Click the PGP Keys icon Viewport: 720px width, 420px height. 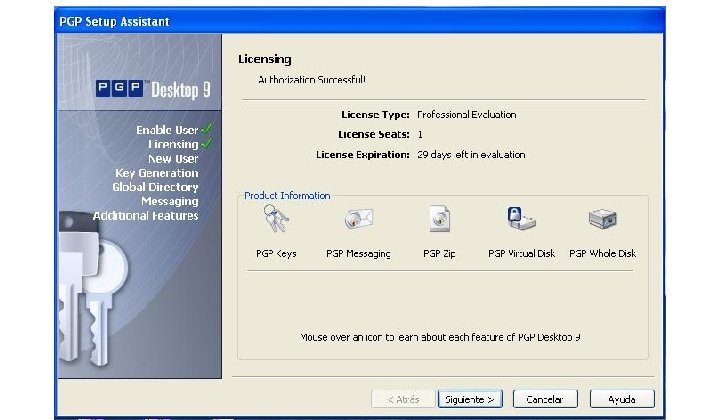276,219
